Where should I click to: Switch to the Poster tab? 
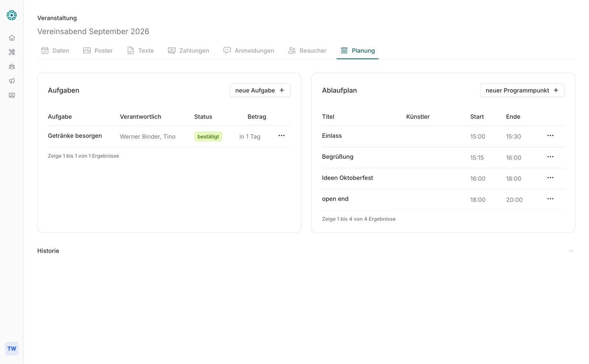98,51
